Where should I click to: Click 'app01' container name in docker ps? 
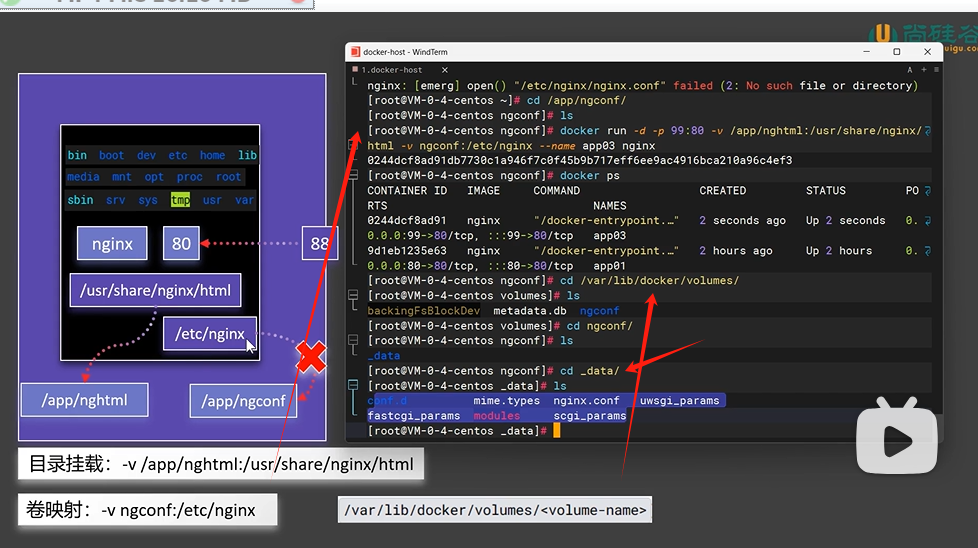[x=609, y=266]
